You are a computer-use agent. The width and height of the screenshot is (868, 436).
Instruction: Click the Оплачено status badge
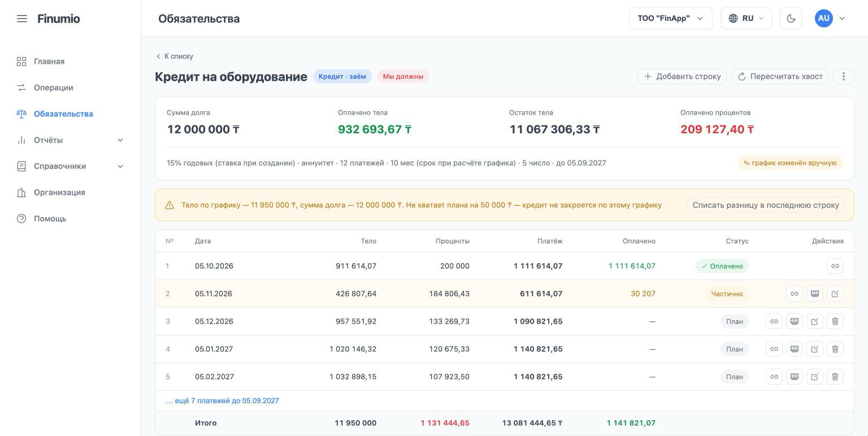click(722, 266)
